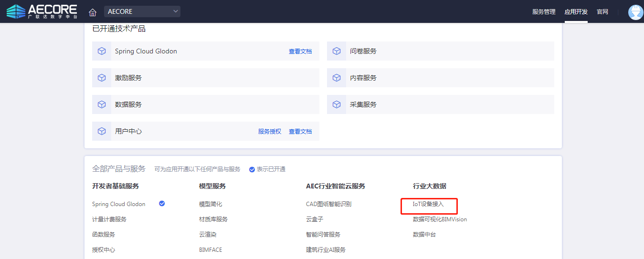Viewport: 644px width, 259px height.
Task: Open the 服务管理 menu
Action: coord(544,12)
